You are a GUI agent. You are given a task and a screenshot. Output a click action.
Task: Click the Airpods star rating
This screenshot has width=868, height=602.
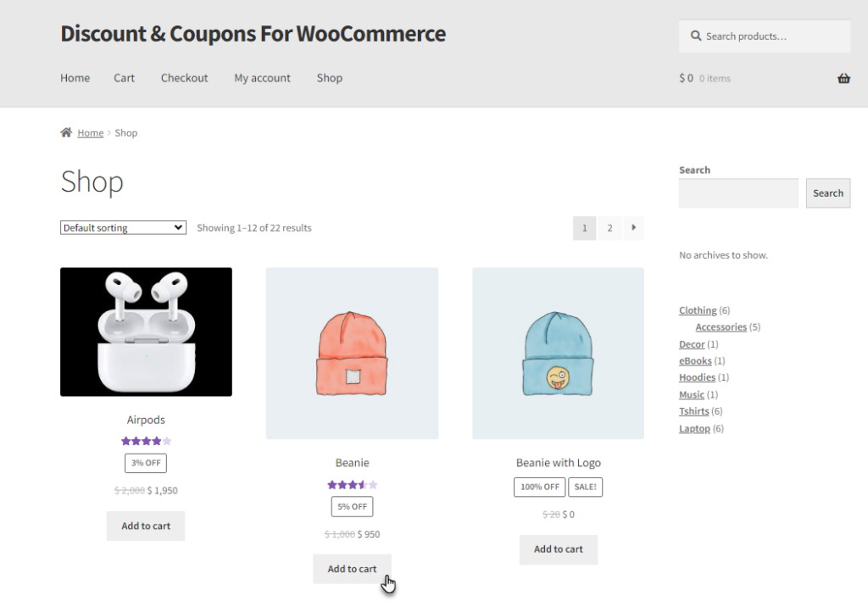[x=146, y=441]
